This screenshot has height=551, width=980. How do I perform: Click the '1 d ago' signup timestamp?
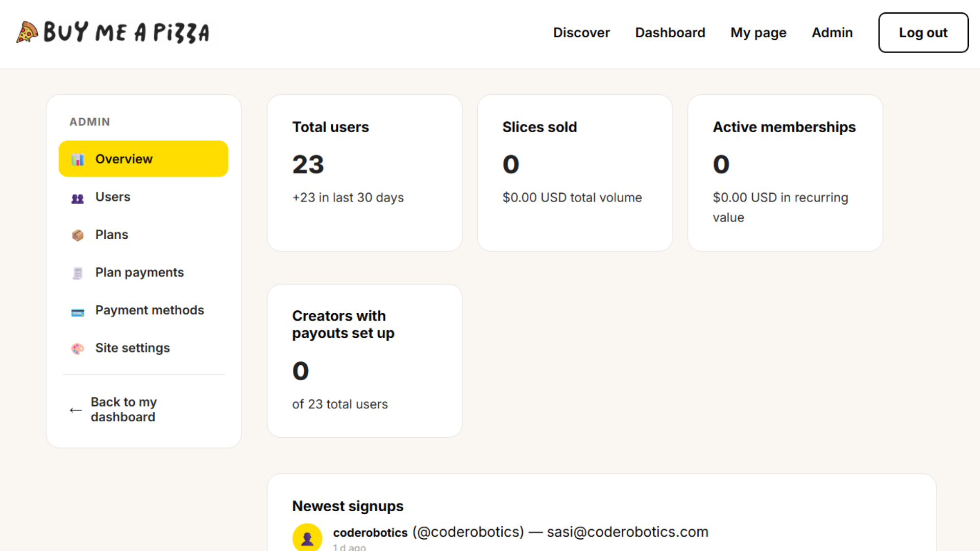click(349, 547)
